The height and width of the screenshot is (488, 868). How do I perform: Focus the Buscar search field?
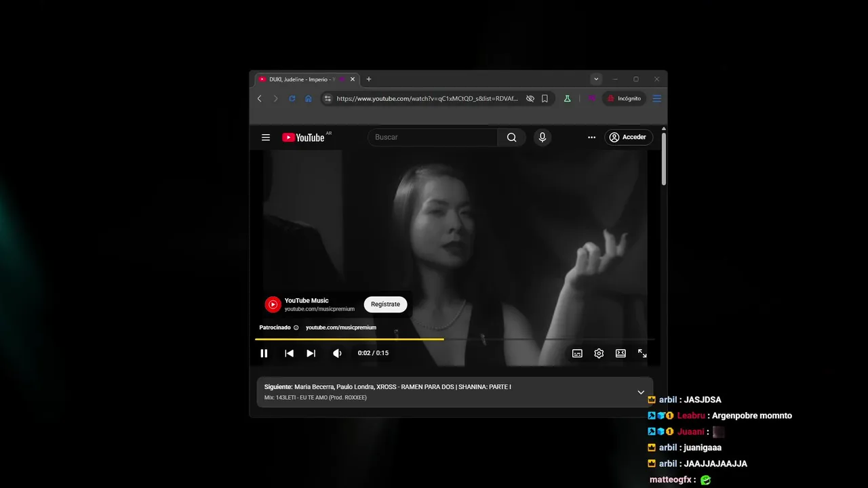click(x=433, y=137)
